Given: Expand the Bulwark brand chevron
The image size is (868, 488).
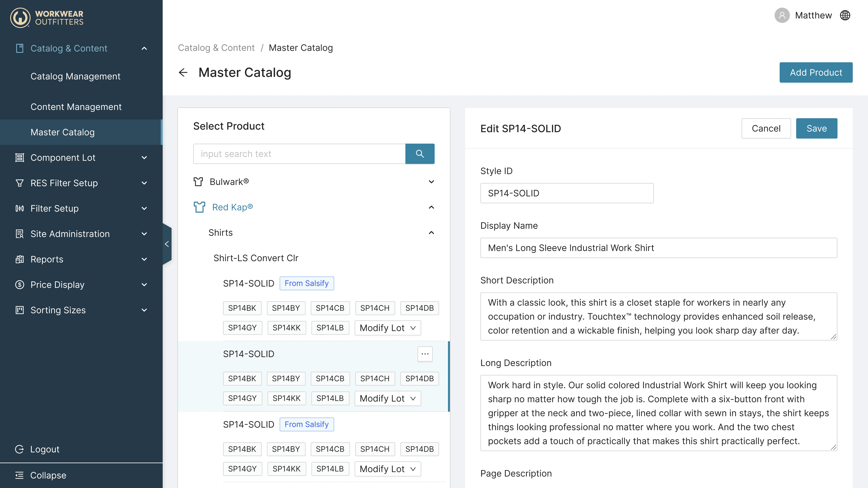Looking at the screenshot, I should [x=431, y=182].
